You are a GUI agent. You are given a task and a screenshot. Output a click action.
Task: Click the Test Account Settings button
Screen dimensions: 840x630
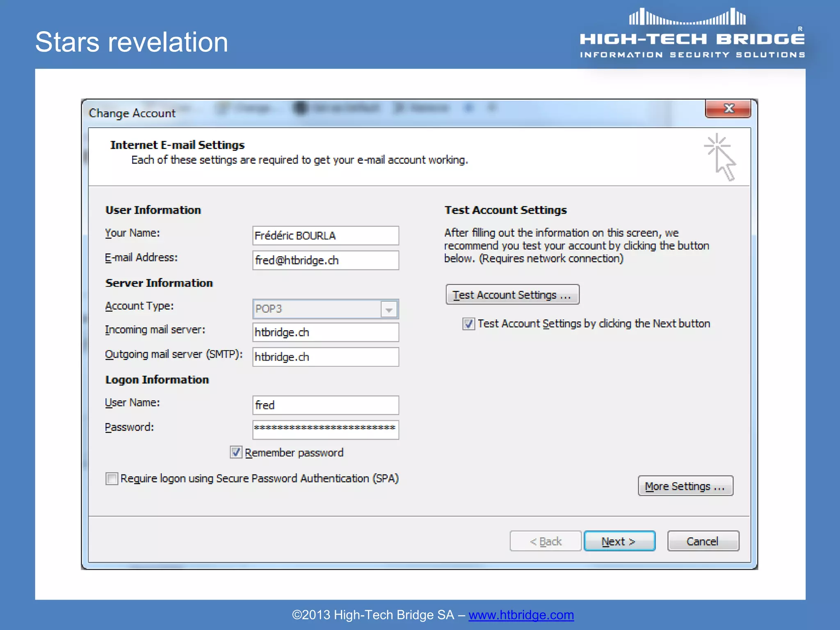click(512, 295)
